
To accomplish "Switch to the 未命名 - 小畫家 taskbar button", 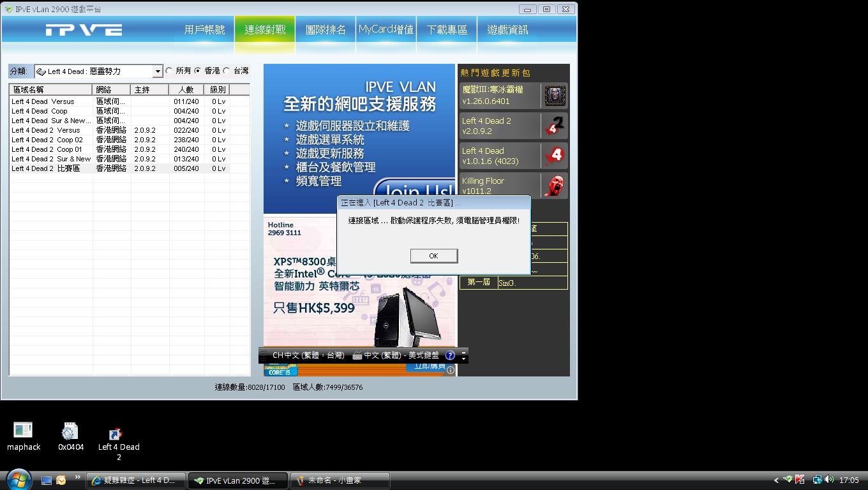I will 340,480.
